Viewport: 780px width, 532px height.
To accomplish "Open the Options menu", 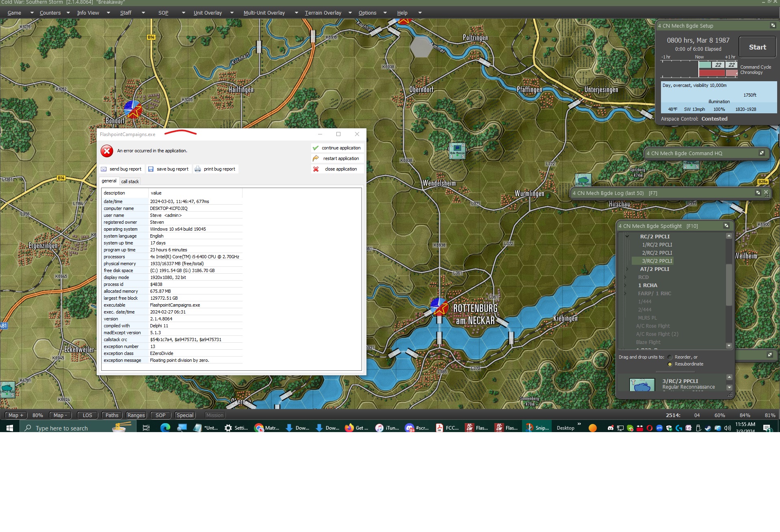I will [367, 13].
